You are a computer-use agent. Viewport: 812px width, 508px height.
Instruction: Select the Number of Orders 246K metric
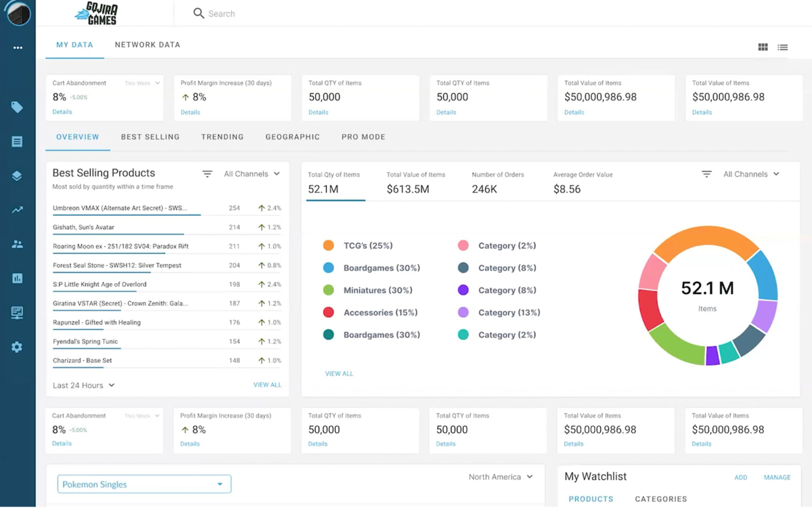click(498, 183)
